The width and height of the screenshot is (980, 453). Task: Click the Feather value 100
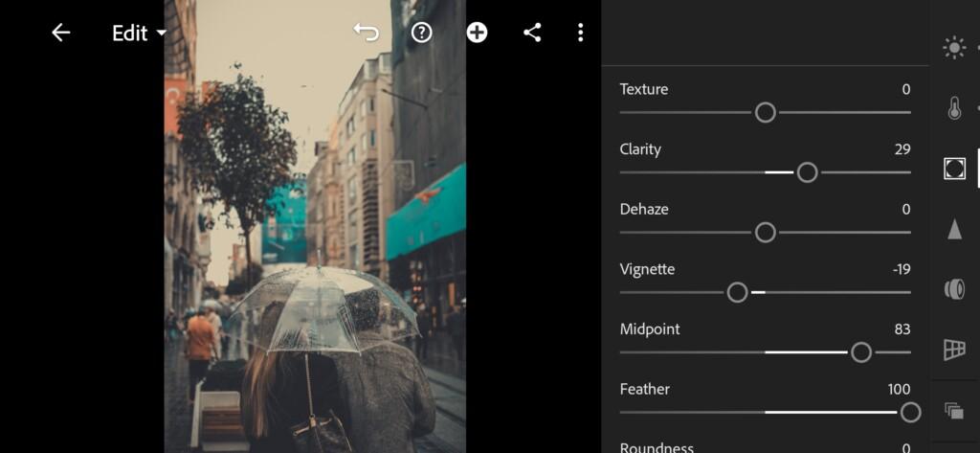tap(900, 390)
